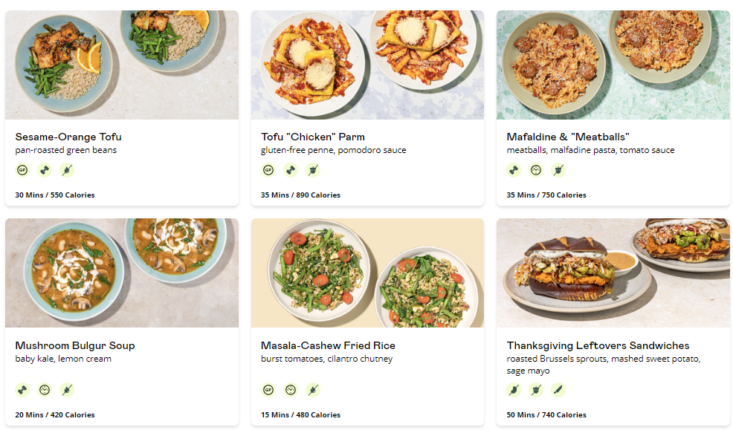Viewport: 733px width, 430px height.
Task: Click the last dietary badge on Sesame-Orange Tofu
Action: point(66,170)
